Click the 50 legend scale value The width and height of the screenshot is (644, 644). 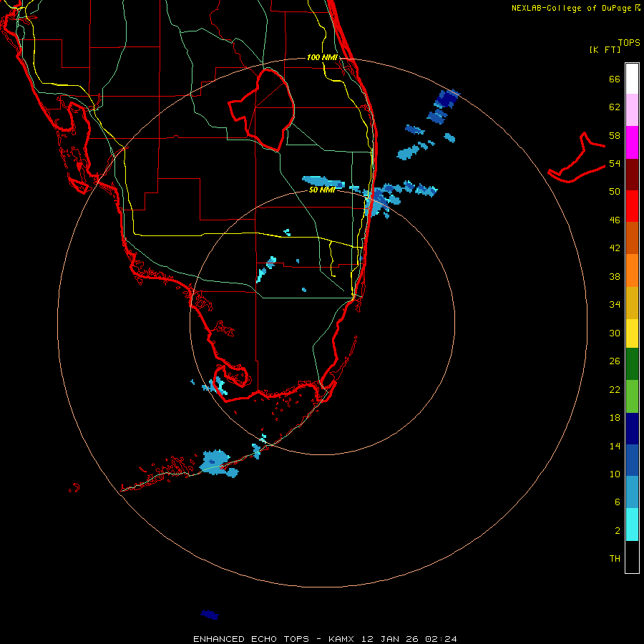tap(615, 192)
